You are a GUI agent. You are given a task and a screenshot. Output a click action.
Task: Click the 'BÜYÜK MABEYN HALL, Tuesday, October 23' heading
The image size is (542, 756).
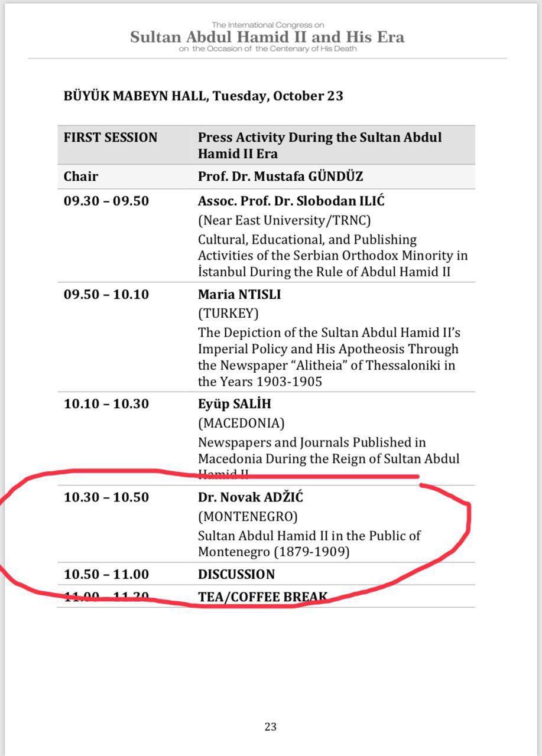[203, 96]
